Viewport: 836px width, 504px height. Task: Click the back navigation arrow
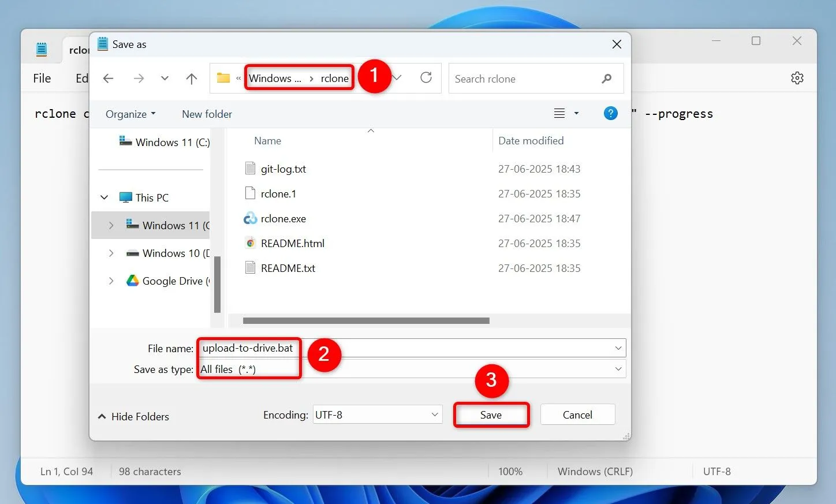pyautogui.click(x=108, y=78)
